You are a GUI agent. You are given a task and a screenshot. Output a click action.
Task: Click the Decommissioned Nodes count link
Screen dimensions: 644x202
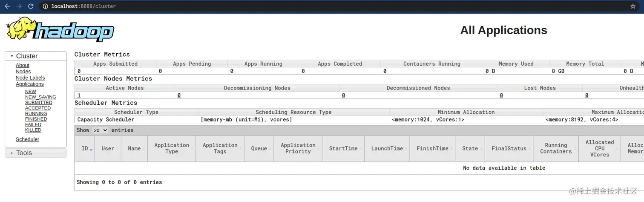click(x=343, y=95)
